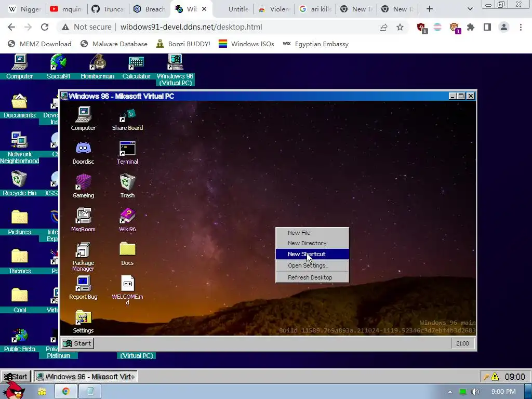Open the Package Manager icon
The image size is (532, 399).
[x=83, y=257]
